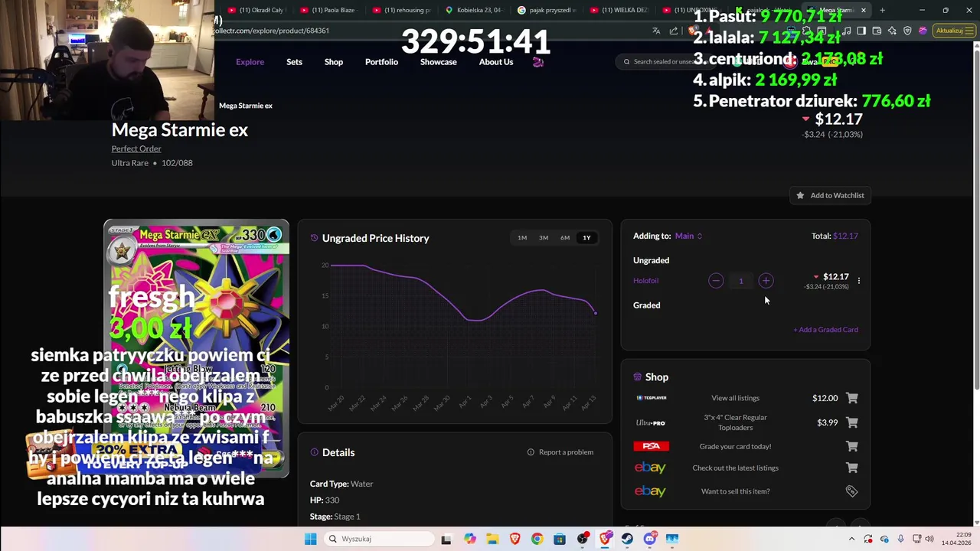
Task: Click the Mega Starmie ex card image
Action: point(197,349)
